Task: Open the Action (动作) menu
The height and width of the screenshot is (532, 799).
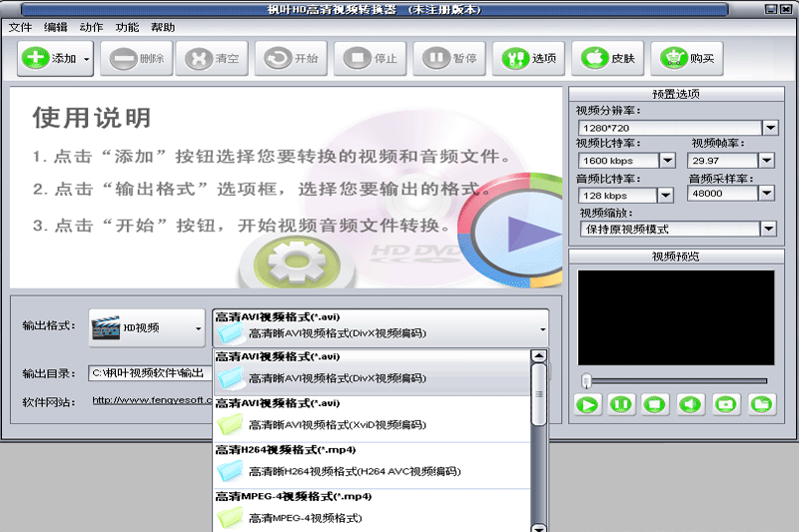Action: coord(91,28)
